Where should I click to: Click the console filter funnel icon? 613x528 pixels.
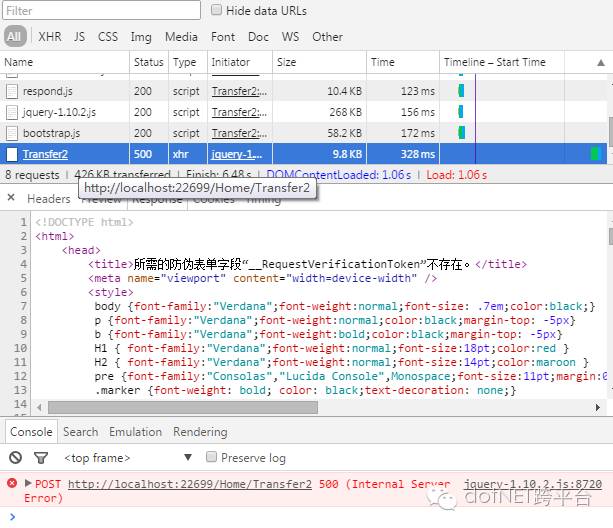click(x=41, y=458)
